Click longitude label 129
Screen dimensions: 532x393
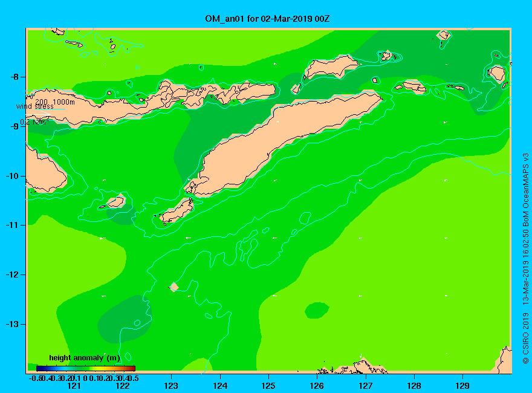(x=462, y=386)
